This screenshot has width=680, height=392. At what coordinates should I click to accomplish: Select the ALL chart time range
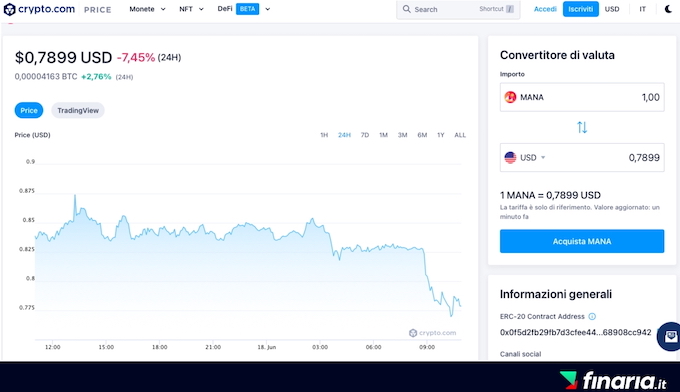460,135
